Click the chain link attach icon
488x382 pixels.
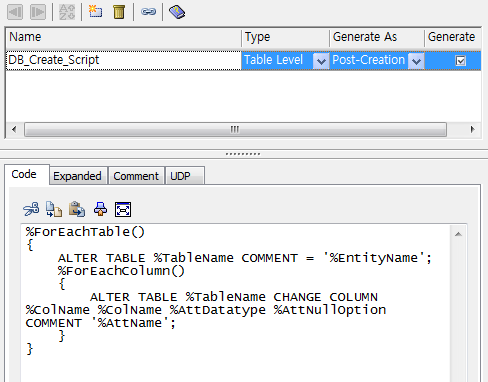tap(148, 12)
